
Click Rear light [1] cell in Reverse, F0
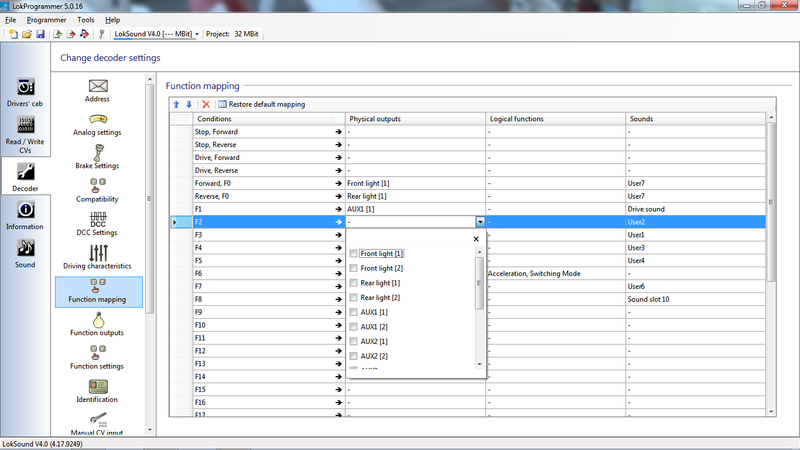coord(415,196)
